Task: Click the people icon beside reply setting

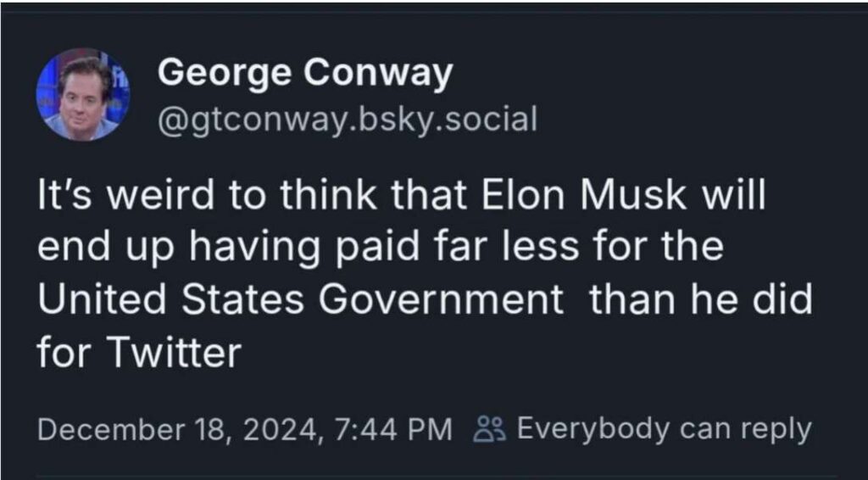Action: pyautogui.click(x=489, y=429)
